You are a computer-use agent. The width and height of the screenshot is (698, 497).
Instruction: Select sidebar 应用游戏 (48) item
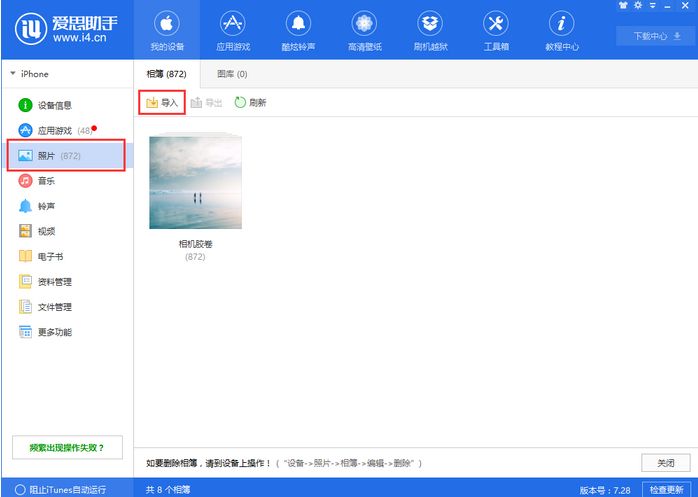tap(67, 130)
